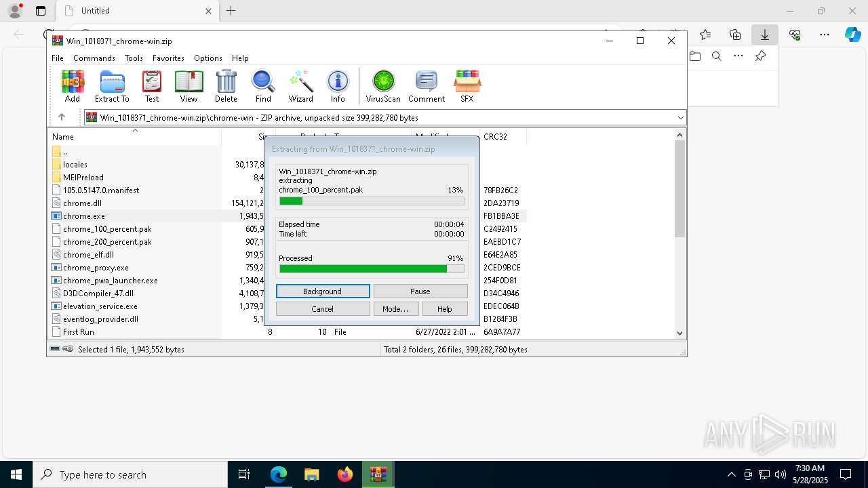Screen dimensions: 868x488
Task: Select chrome_pwa_launcher.exe file
Action: 111,281
